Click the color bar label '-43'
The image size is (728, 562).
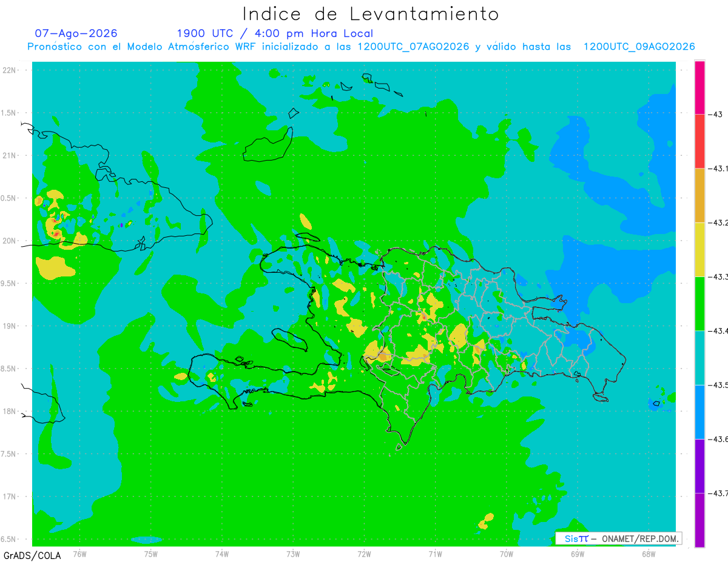(716, 115)
